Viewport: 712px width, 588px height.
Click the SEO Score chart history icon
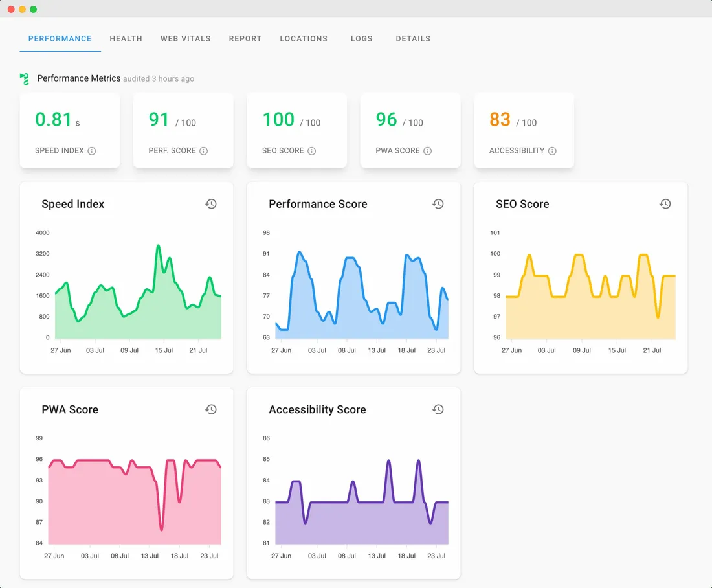point(665,204)
